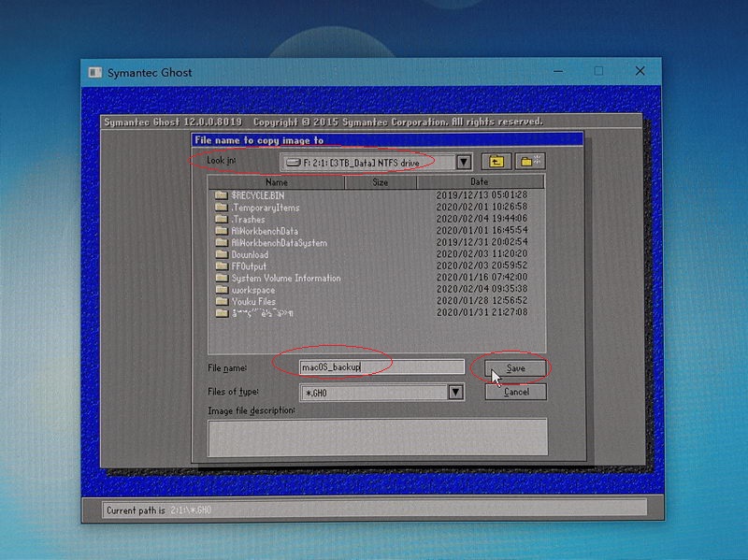Select the Youku Files folder
748x560 pixels.
[x=253, y=302]
